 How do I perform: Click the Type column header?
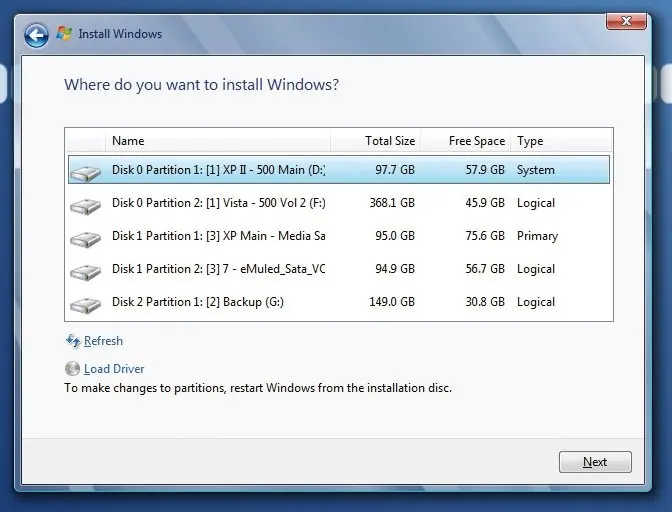[x=561, y=141]
